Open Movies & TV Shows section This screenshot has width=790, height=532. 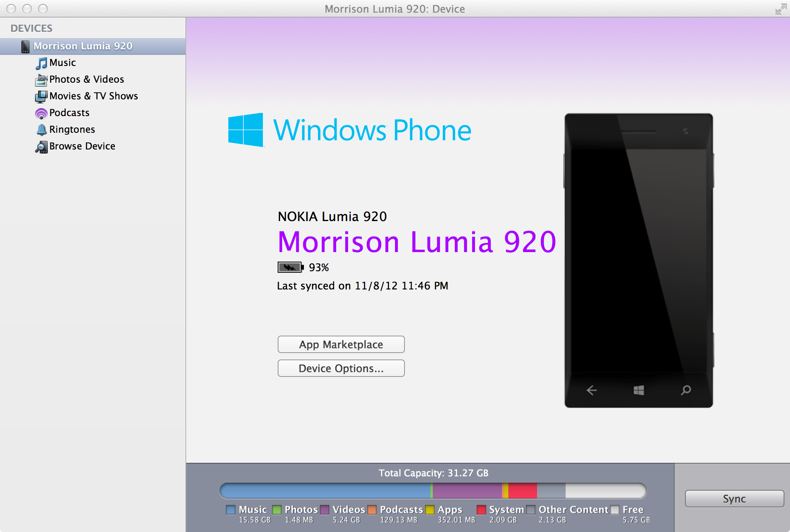click(x=93, y=96)
